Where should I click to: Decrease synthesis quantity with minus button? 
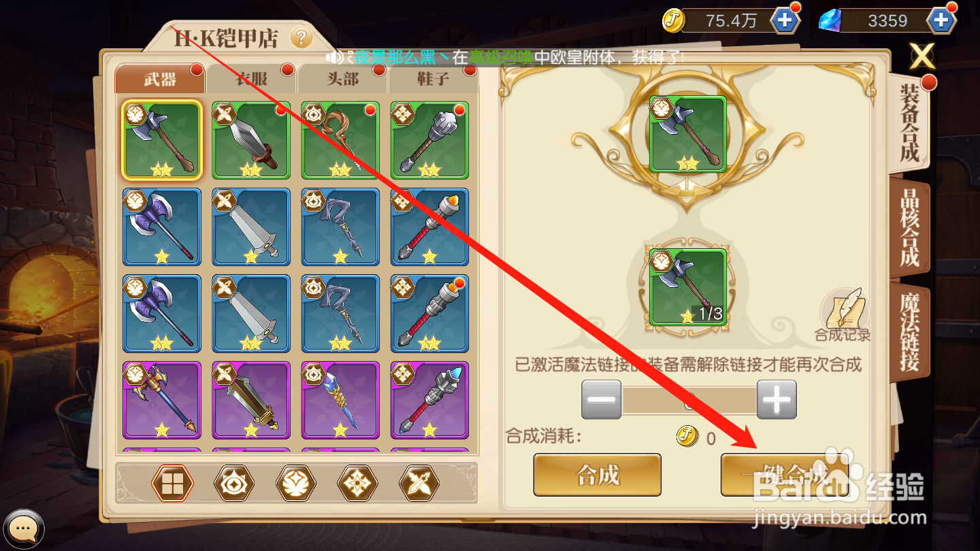pyautogui.click(x=601, y=399)
